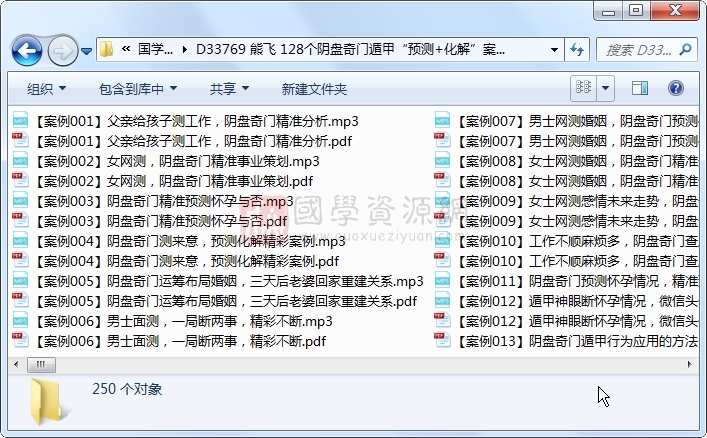Select 案例011 预测怀孕情况 file icon

click(x=442, y=281)
